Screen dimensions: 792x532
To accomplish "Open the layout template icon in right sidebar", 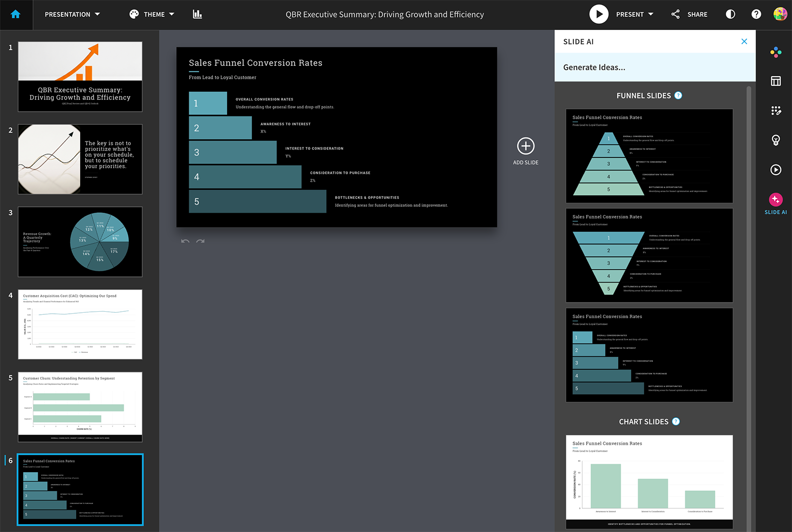I will 776,81.
